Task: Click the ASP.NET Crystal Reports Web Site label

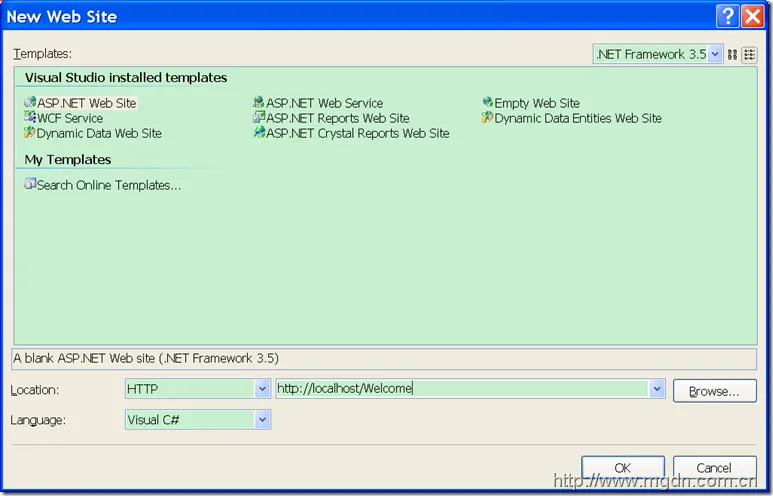Action: click(x=358, y=134)
